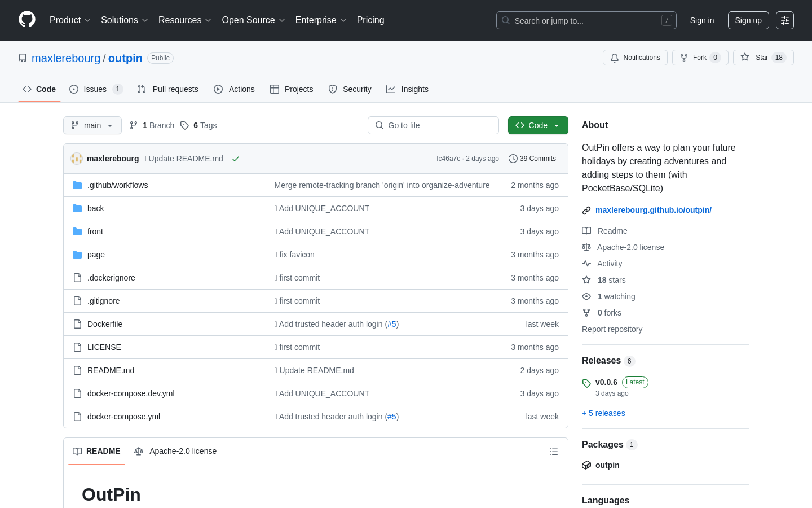Screen dimensions: 812x508
Task: Open the Insights tab
Action: (x=407, y=89)
